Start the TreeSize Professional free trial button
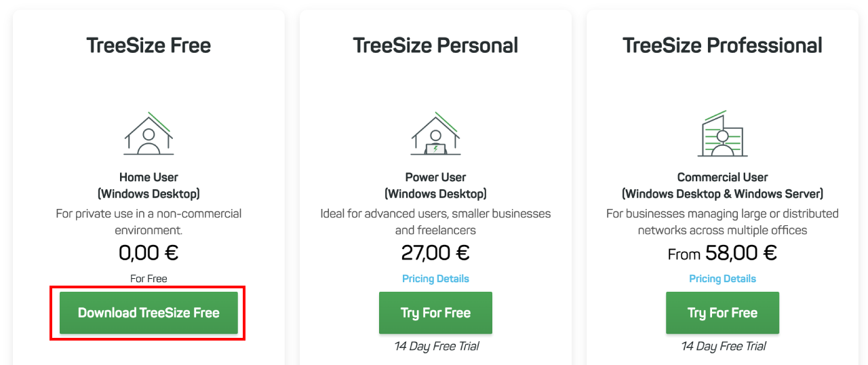 point(722,313)
